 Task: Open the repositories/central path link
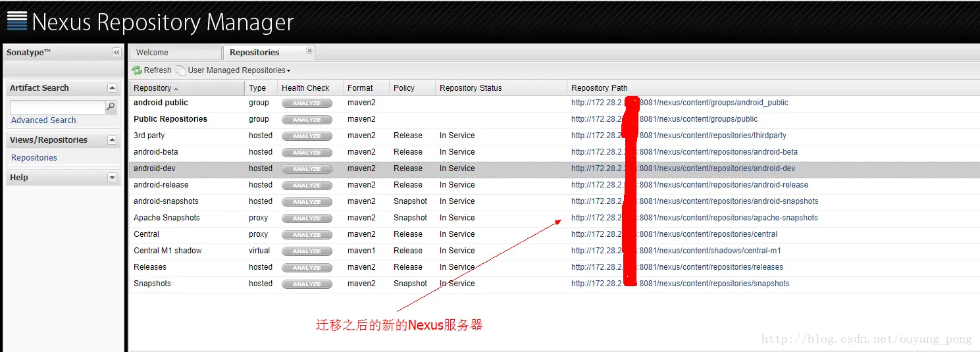point(674,234)
